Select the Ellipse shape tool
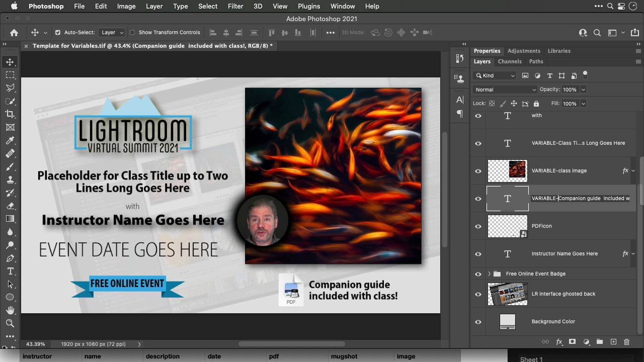 coord(10,298)
